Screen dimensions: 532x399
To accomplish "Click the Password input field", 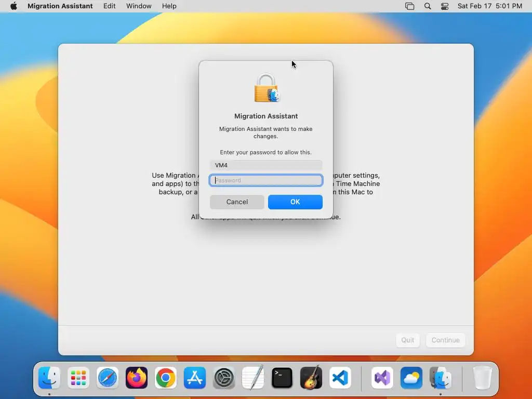I will [x=266, y=180].
